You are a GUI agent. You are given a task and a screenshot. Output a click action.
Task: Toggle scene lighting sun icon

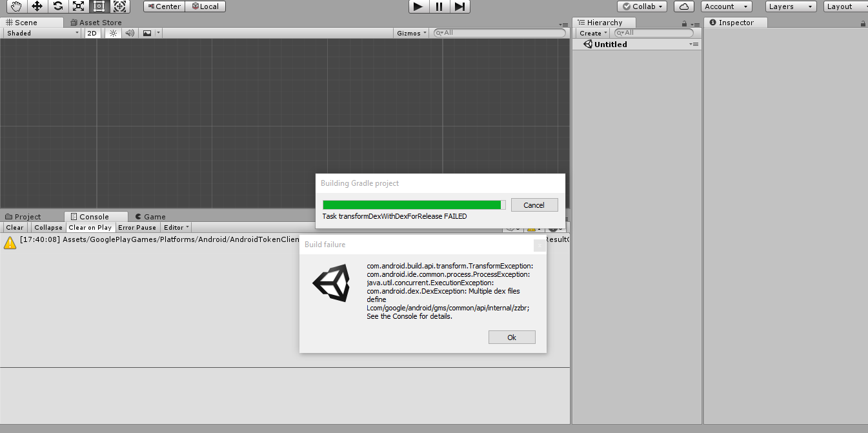pos(113,33)
